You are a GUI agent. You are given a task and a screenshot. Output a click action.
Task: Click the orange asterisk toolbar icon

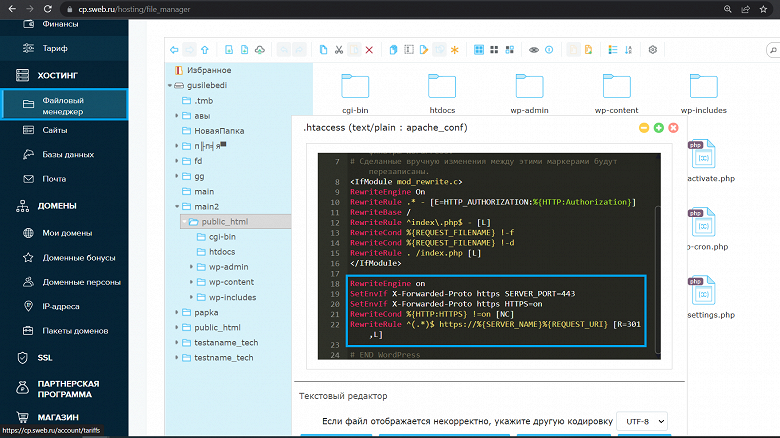(x=454, y=49)
